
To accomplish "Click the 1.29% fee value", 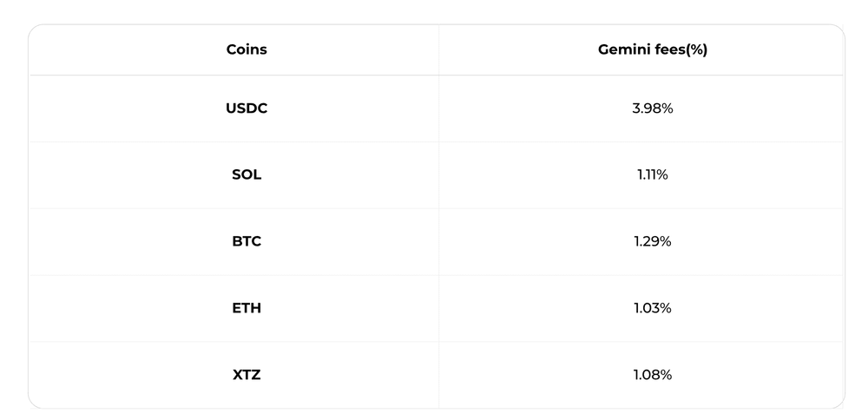I will (x=652, y=241).
